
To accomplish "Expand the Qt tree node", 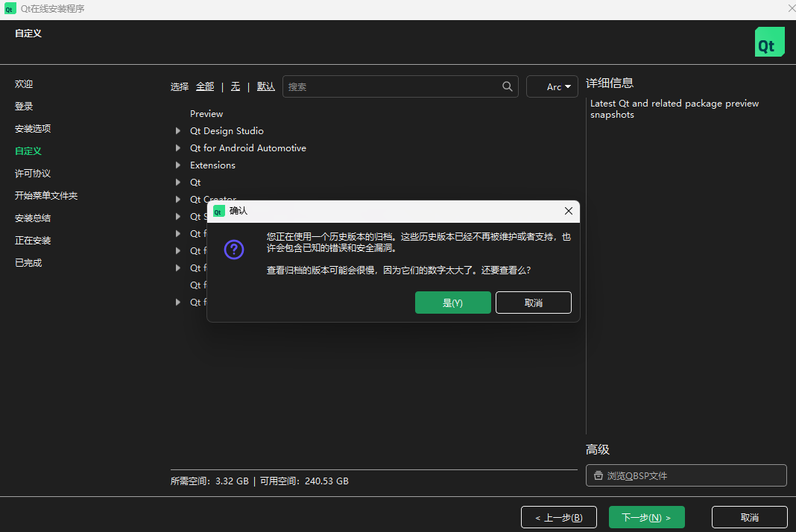I will pos(177,183).
